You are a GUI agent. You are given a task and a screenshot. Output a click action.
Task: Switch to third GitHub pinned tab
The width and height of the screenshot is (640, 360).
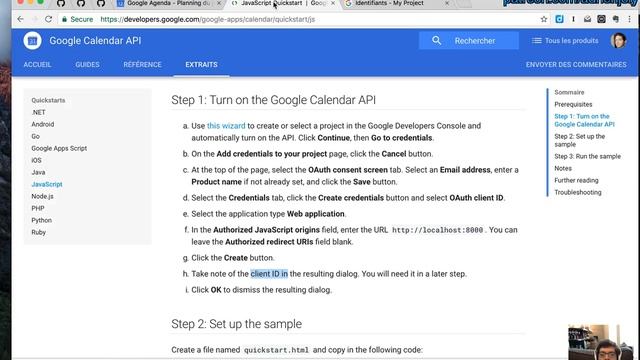coord(101,3)
